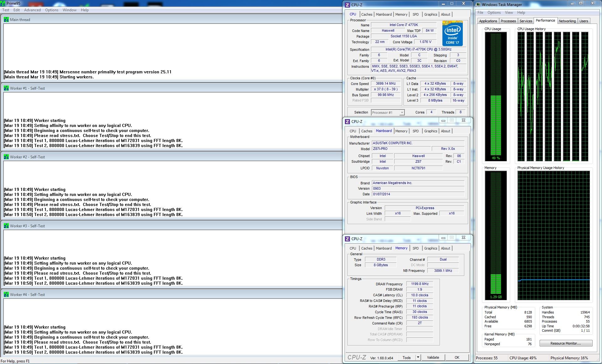Screen dimensions: 602x364
Task: Click the Worker #3 Self-Test window icon
Action: [6, 226]
